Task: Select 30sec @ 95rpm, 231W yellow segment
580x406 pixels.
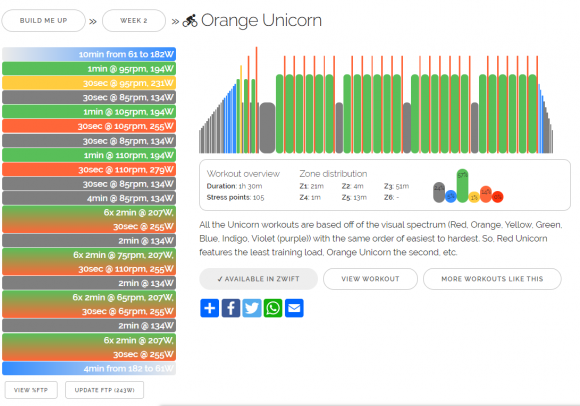Action: pyautogui.click(x=89, y=83)
